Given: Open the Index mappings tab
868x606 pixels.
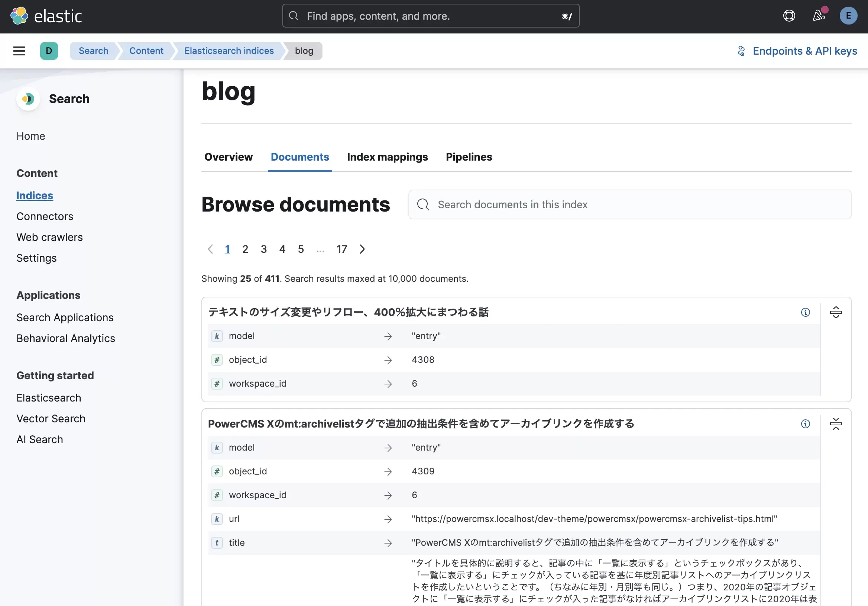Looking at the screenshot, I should [x=387, y=157].
